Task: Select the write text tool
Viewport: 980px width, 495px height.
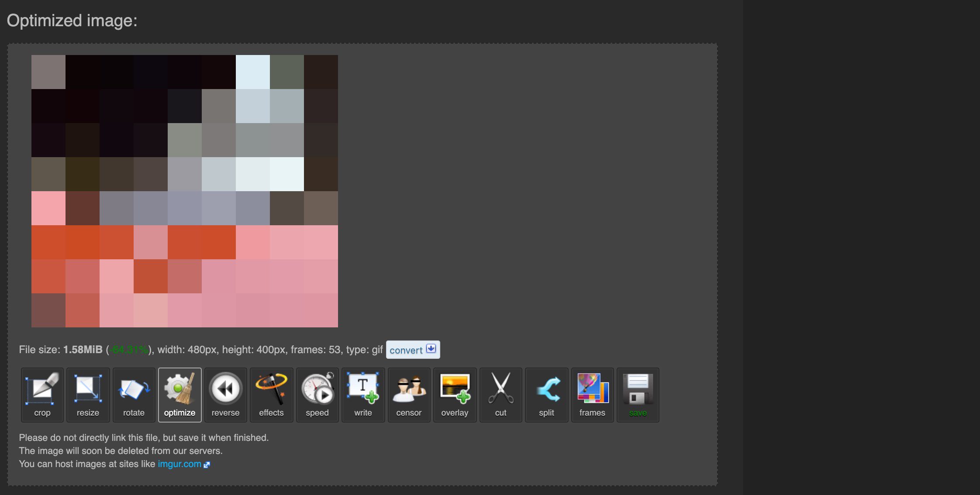Action: click(362, 395)
